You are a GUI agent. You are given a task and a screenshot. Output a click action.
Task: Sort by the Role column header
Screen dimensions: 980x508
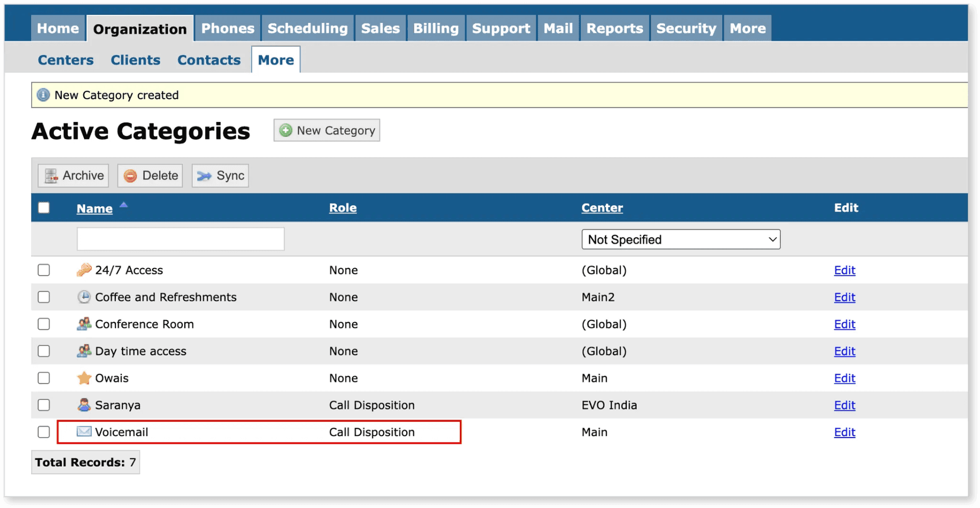coord(342,208)
